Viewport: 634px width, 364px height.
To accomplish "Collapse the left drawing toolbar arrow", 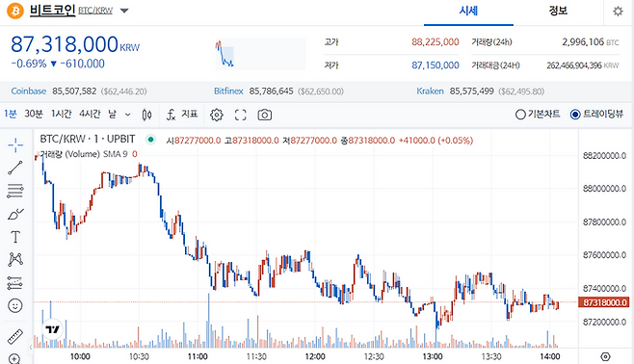I will [31, 347].
